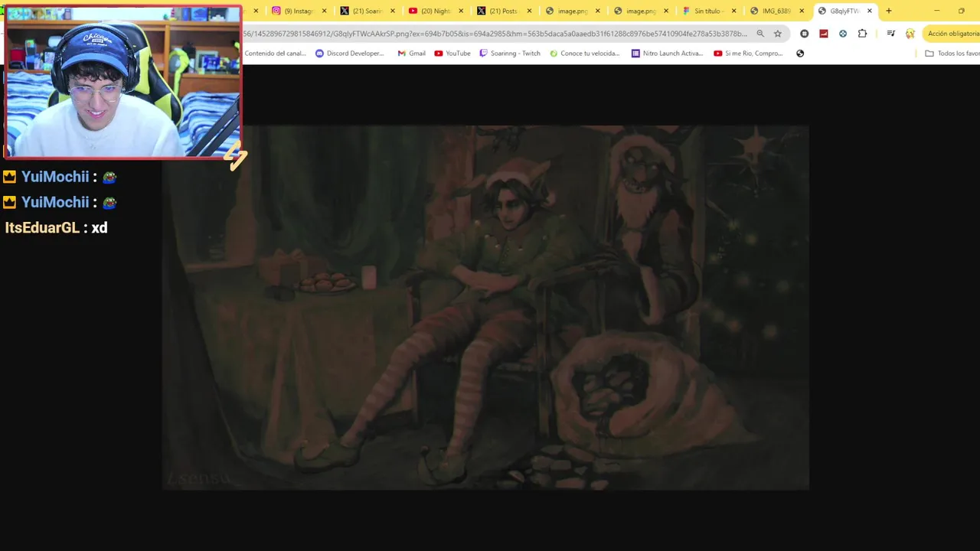Click the address bar URL
Image resolution: width=980 pixels, height=551 pixels.
(495, 34)
